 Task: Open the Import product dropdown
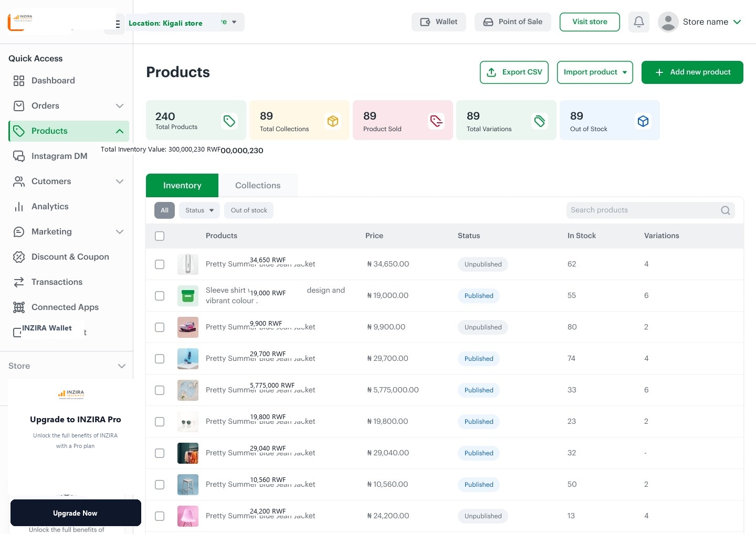[x=595, y=72]
